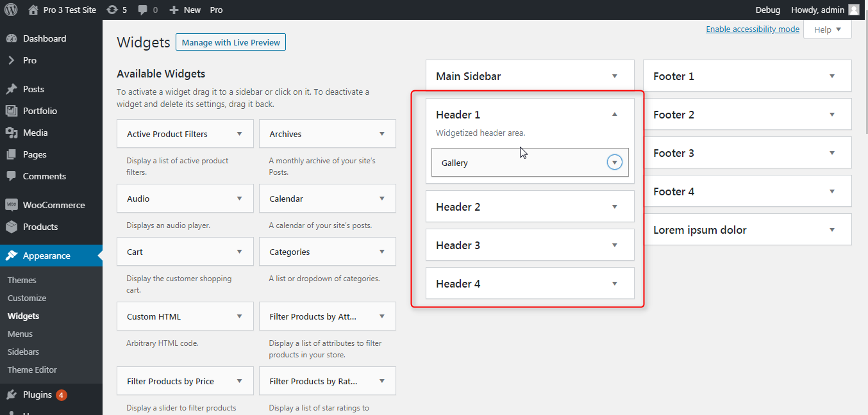The height and width of the screenshot is (415, 868).
Task: Open the Theme Editor submenu item
Action: 32,370
